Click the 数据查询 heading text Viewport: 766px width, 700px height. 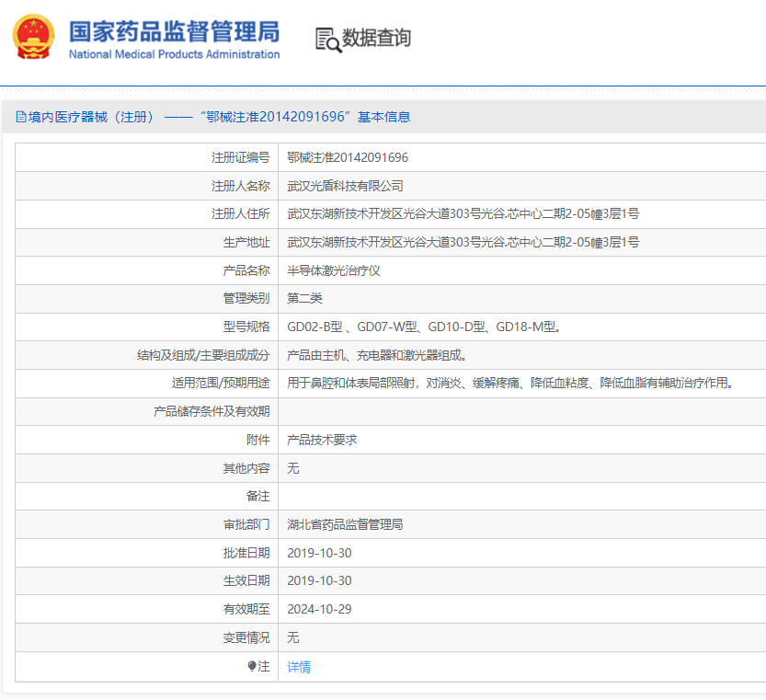pyautogui.click(x=376, y=38)
